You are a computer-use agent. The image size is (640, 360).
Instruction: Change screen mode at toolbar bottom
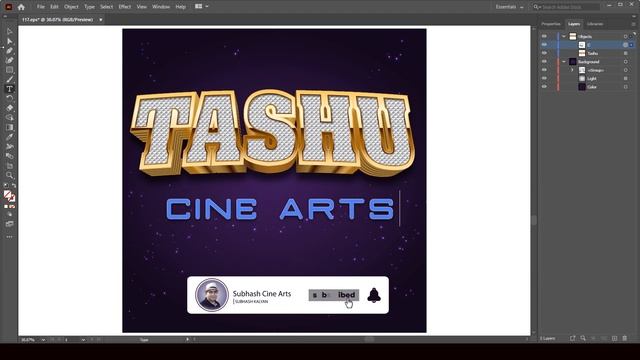coord(9,224)
